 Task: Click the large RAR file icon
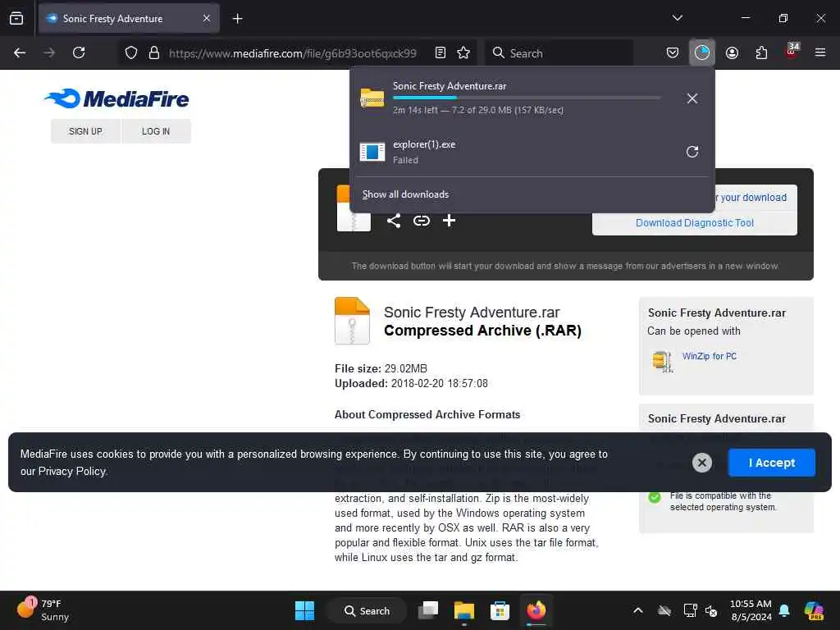[x=352, y=321]
